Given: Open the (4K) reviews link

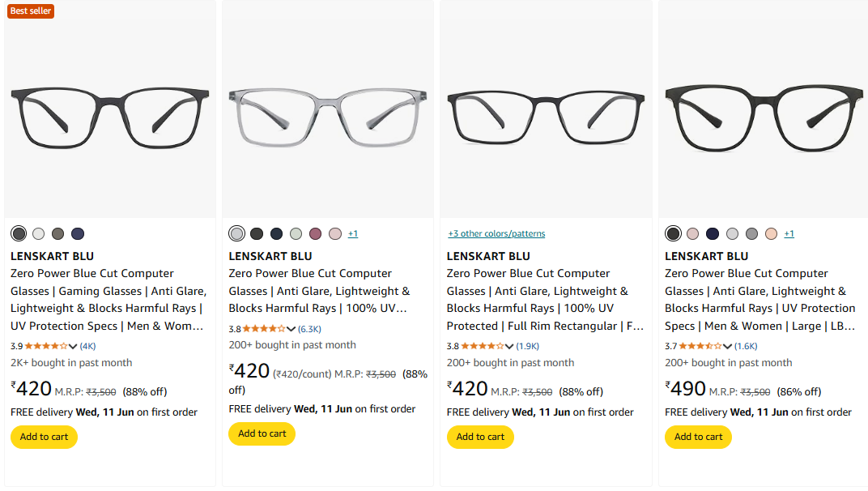Looking at the screenshot, I should point(87,346).
